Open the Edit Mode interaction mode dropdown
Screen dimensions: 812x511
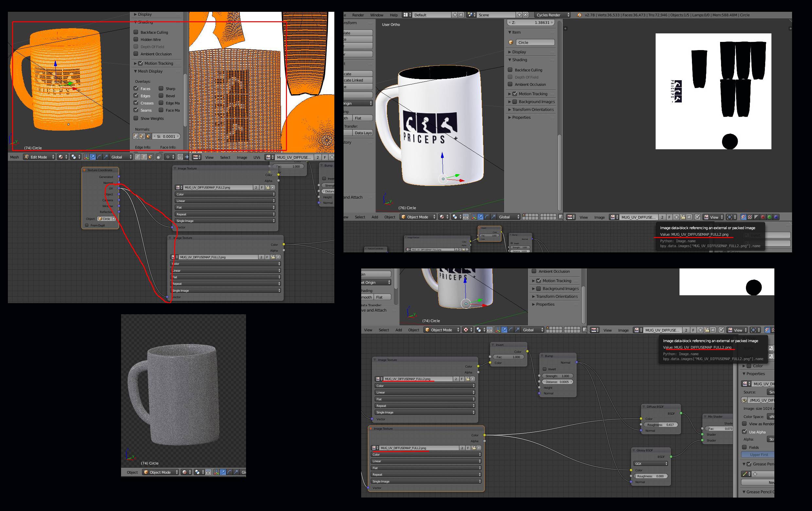click(x=39, y=157)
